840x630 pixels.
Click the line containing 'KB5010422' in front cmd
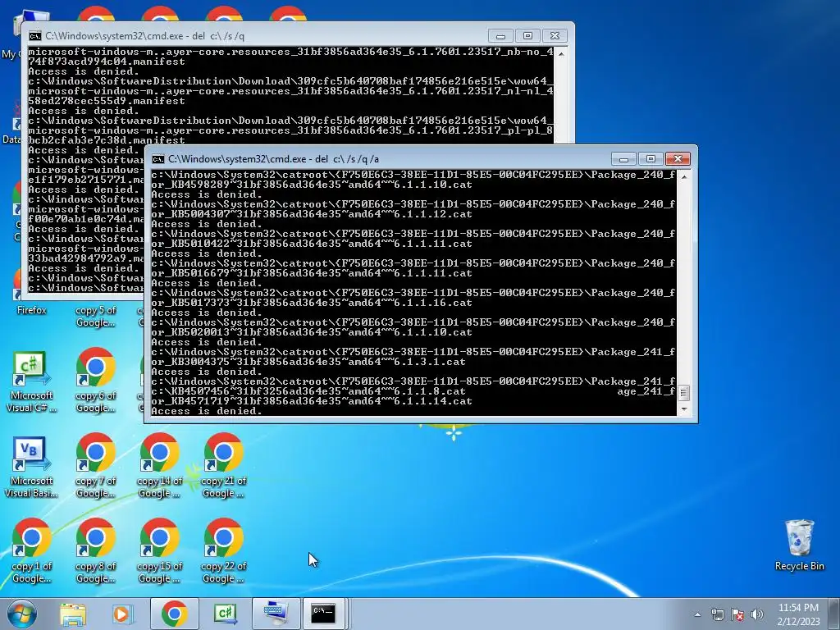311,243
